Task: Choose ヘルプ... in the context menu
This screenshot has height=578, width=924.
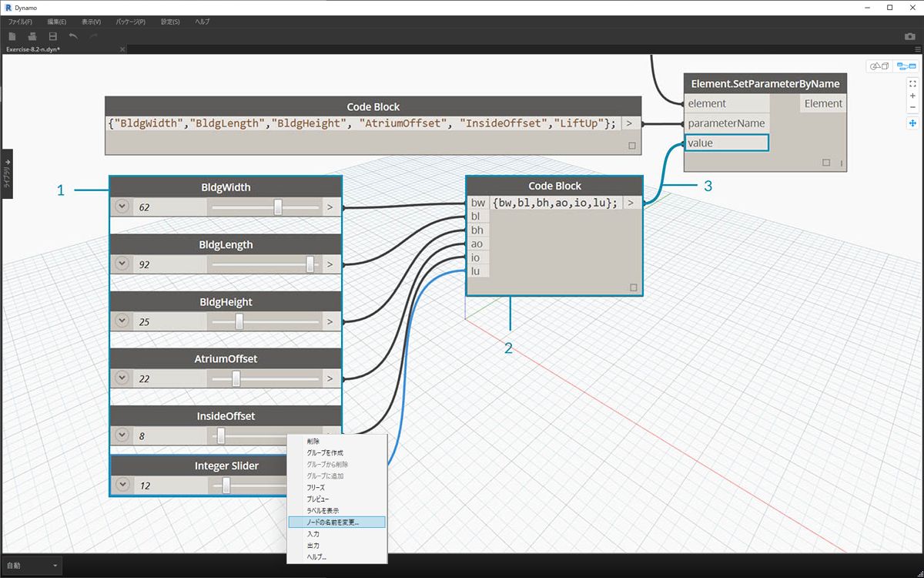Action: [x=336, y=557]
